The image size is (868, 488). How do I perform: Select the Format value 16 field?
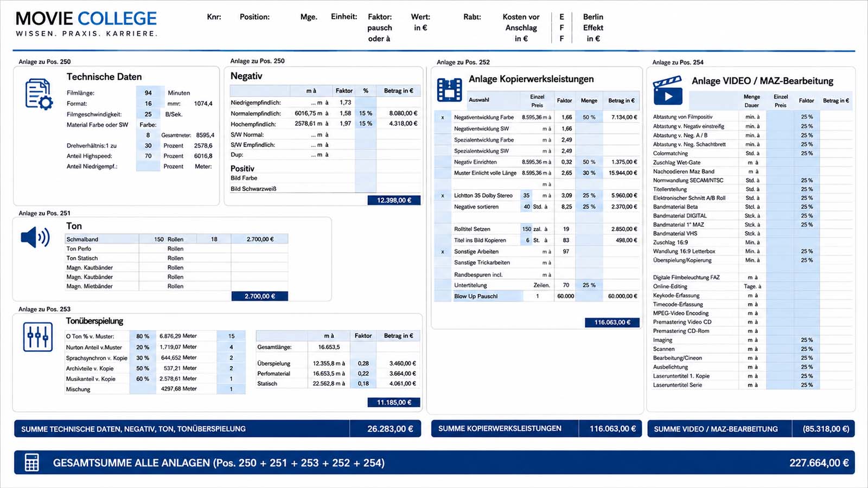[x=148, y=104]
